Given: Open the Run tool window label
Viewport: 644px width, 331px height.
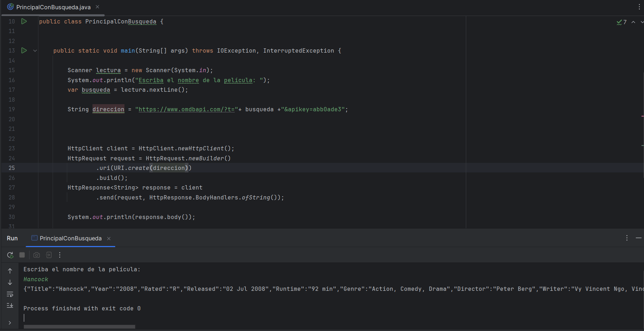Looking at the screenshot, I should click(x=12, y=238).
